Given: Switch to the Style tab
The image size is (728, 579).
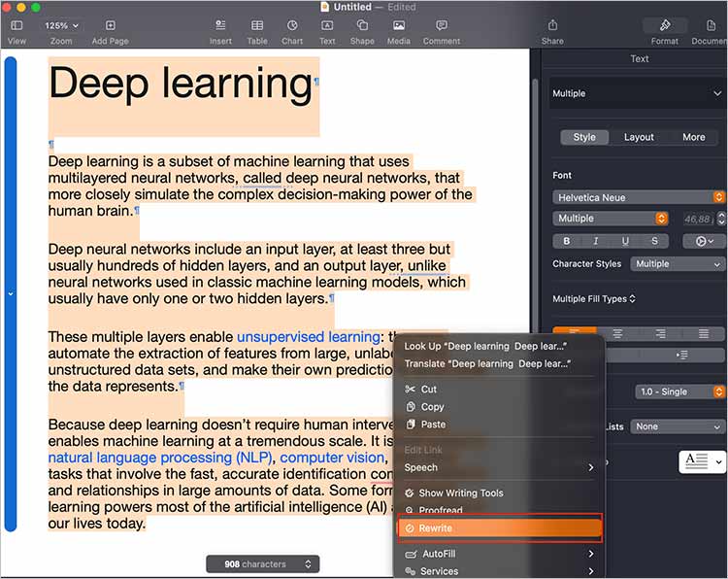Looking at the screenshot, I should coord(584,137).
